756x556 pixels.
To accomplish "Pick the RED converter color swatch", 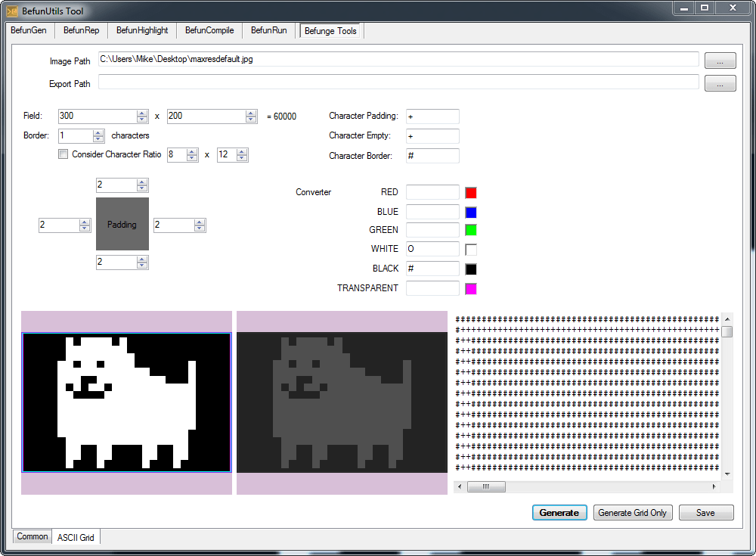I will pos(471,193).
